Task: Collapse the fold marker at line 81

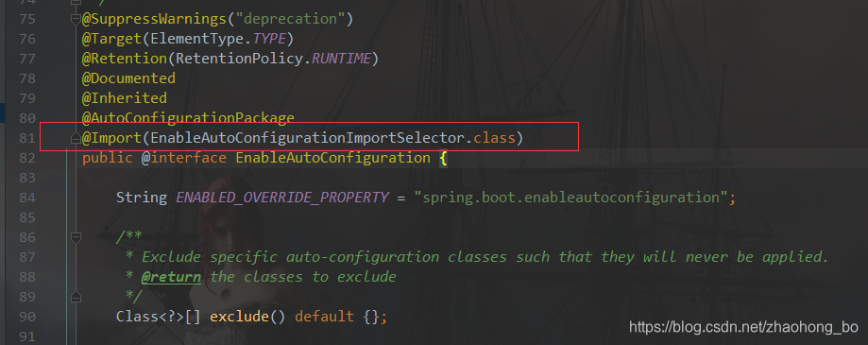Action: click(76, 139)
